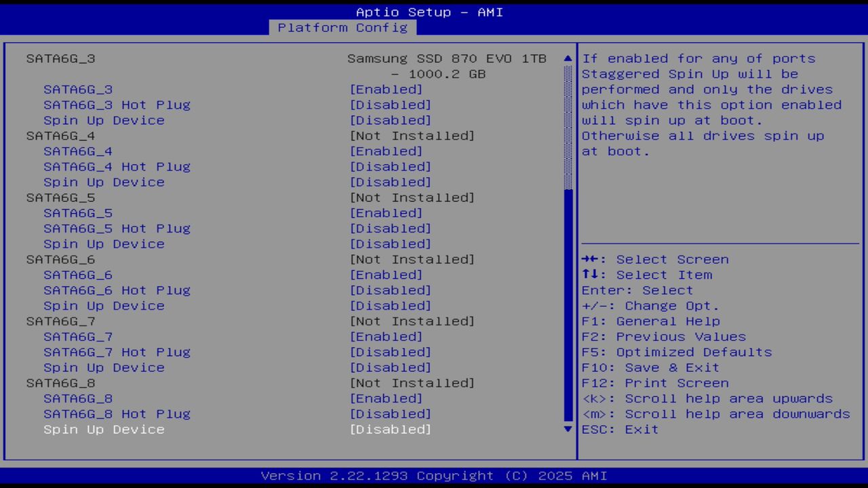Enable Hot Plug for SATA6G_8
The width and height of the screenshot is (868, 488).
tap(117, 413)
